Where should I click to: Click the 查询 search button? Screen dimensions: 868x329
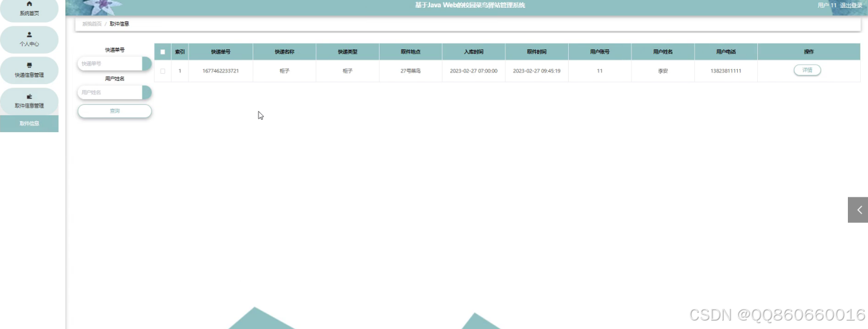coord(115,111)
